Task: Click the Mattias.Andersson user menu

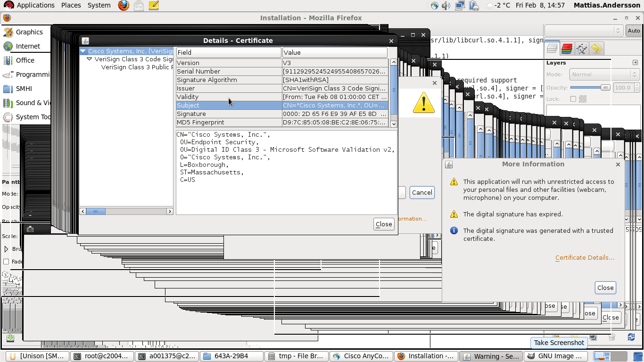Action: (607, 5)
